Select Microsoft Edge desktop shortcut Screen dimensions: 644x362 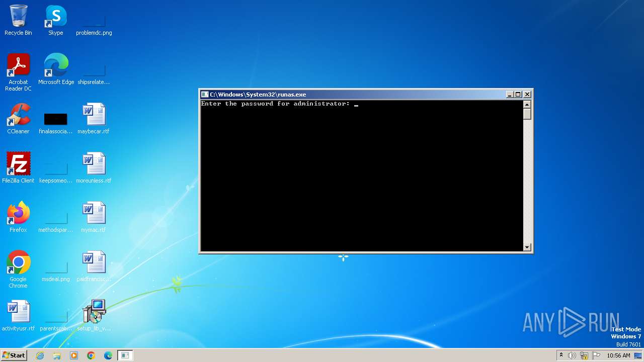click(x=56, y=69)
